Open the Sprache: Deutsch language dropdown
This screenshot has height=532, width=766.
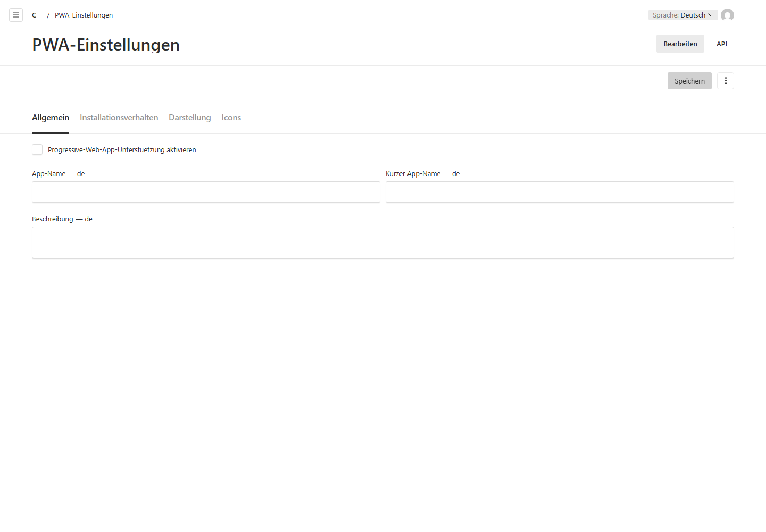click(683, 15)
